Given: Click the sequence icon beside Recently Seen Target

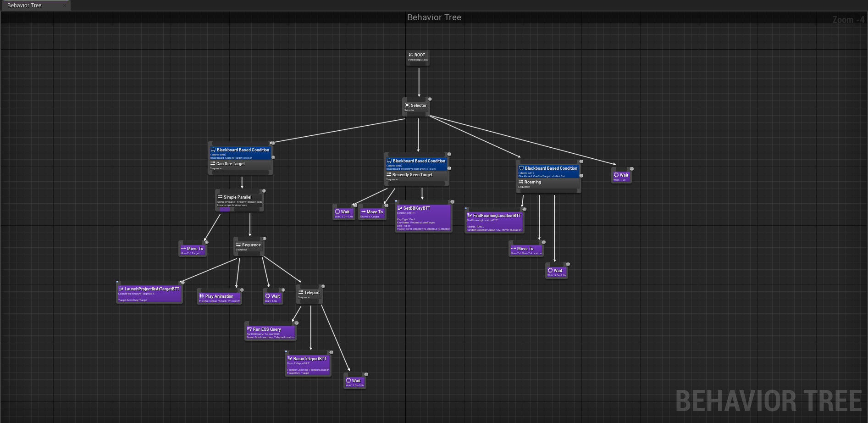Looking at the screenshot, I should point(389,174).
